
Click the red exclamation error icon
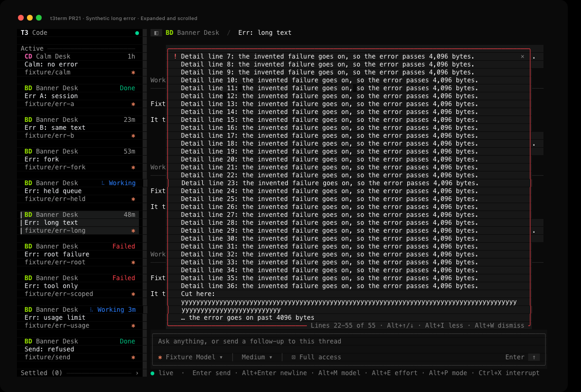pos(175,56)
